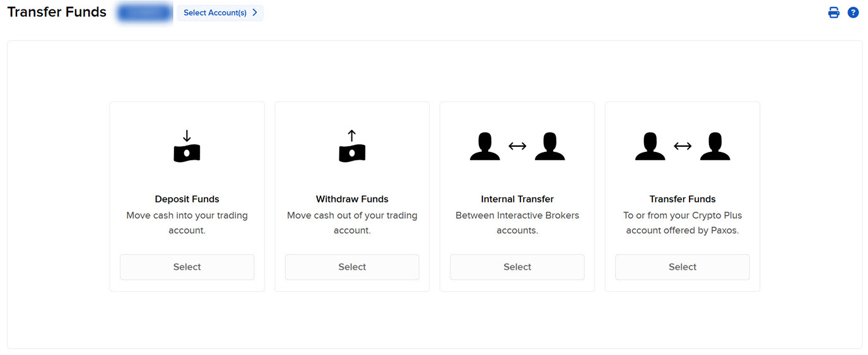Click "Move cash out of your trading account" text

pos(352,223)
